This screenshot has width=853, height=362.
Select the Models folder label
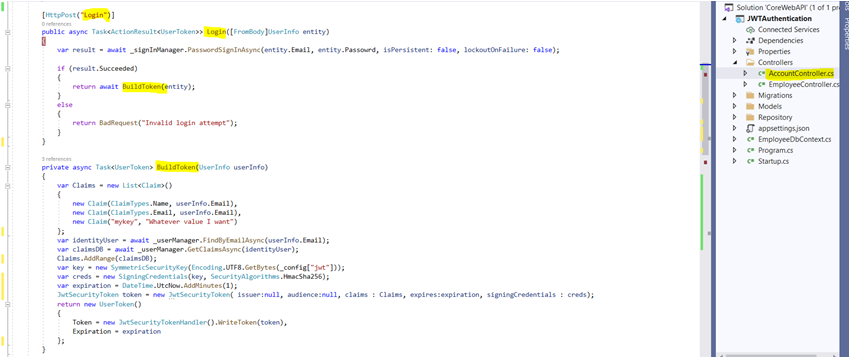[770, 106]
